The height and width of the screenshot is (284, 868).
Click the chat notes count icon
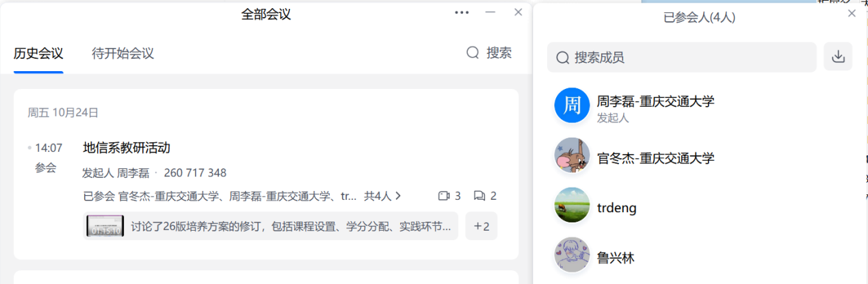click(479, 196)
